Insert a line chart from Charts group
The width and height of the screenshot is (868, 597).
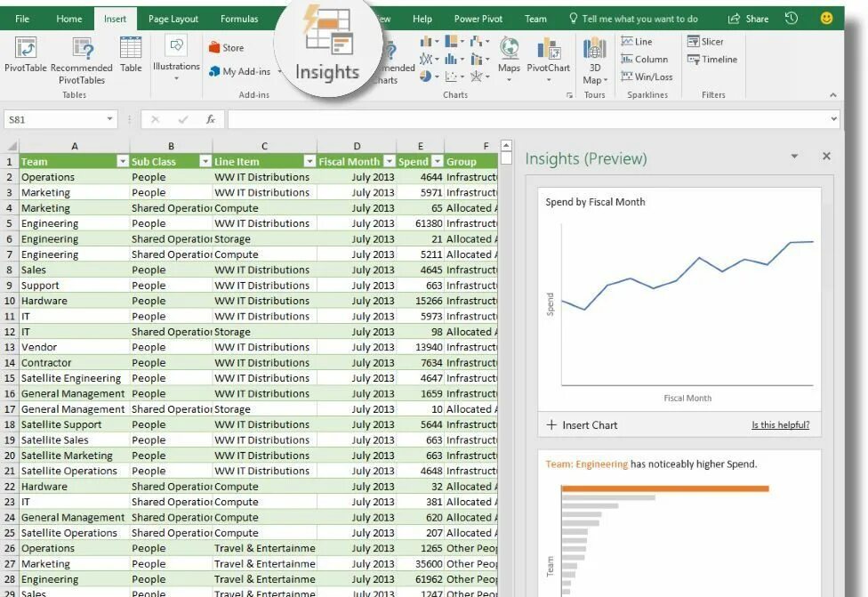point(429,59)
